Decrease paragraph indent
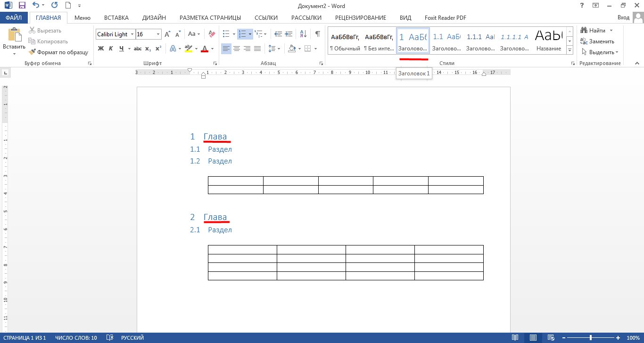The image size is (644, 343). coord(278,34)
